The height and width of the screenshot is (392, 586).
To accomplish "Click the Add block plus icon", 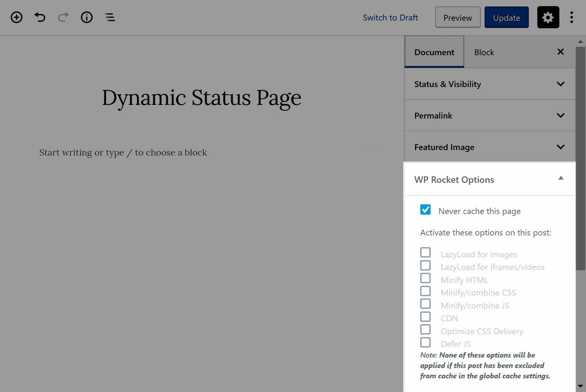I will (16, 17).
